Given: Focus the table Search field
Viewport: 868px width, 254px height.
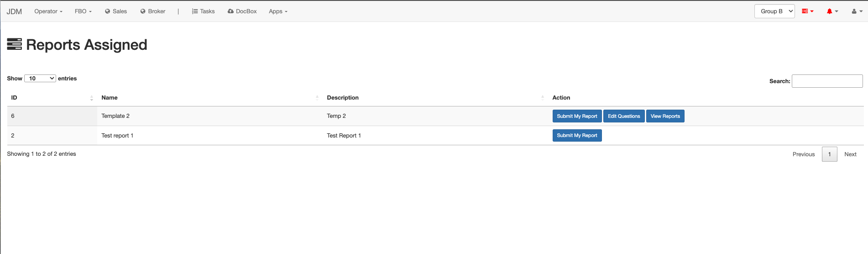Looking at the screenshot, I should click(826, 81).
